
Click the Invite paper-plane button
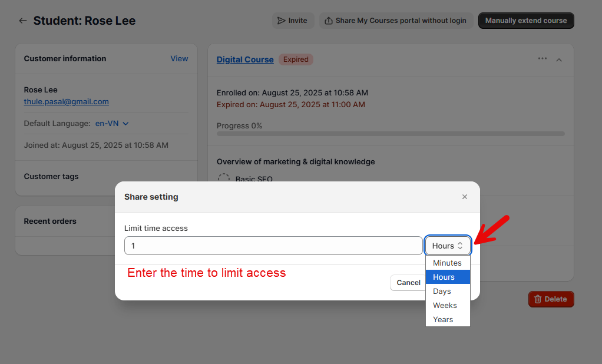(x=293, y=21)
